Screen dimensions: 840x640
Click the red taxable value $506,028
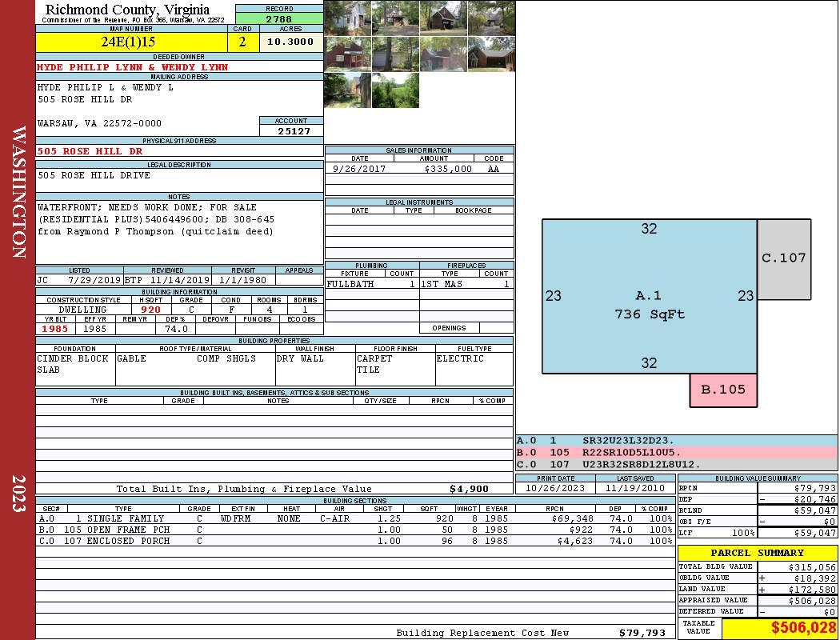779,629
